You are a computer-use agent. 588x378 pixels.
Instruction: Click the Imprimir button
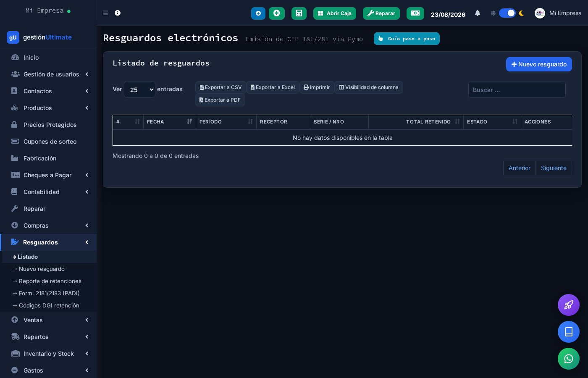pos(317,87)
